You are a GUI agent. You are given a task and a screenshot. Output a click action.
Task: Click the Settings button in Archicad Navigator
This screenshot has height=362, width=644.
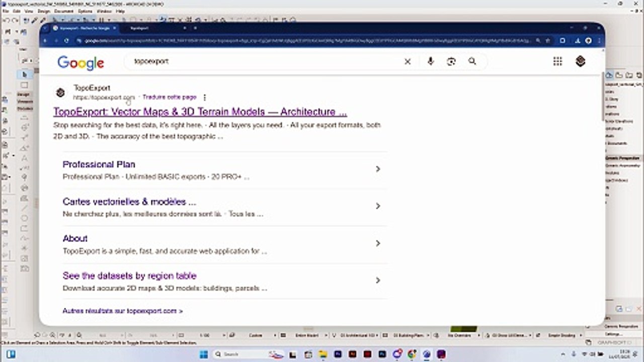pyautogui.click(x=613, y=334)
